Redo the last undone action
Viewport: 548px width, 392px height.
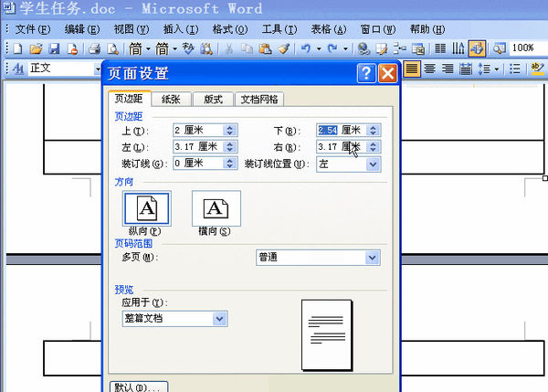[x=332, y=48]
